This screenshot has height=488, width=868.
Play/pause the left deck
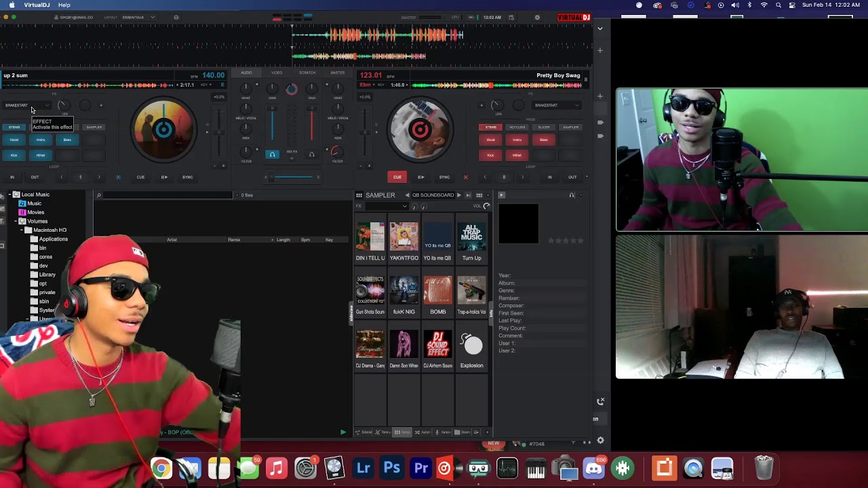point(164,177)
